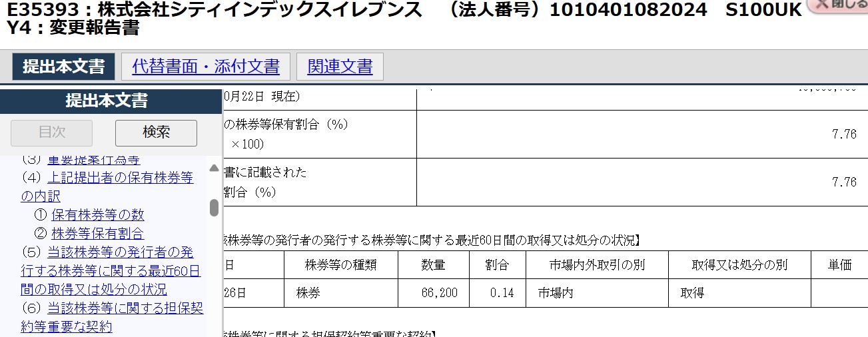Click 7.76 in the 株券等保有割合 row
This screenshot has height=337, width=868.
pos(844,135)
